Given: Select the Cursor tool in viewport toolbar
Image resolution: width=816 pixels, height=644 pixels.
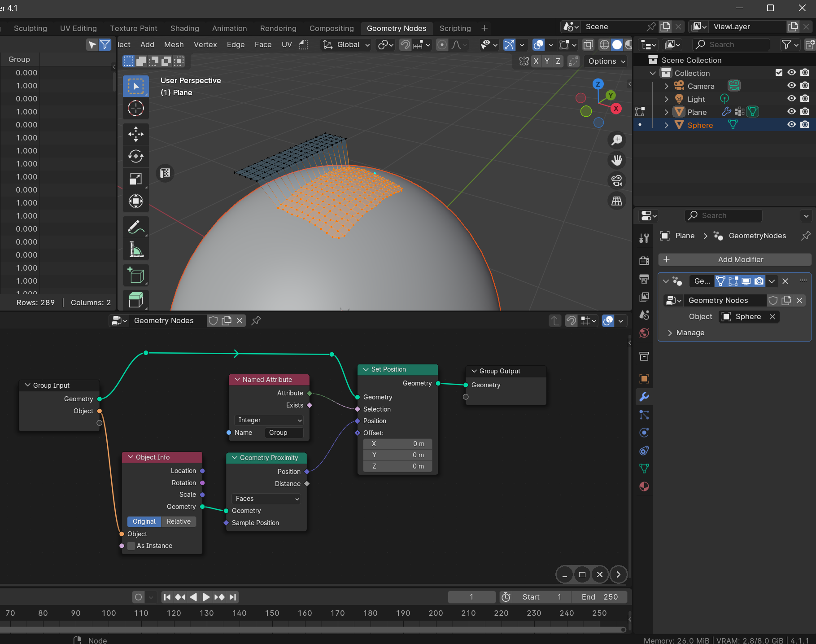Looking at the screenshot, I should tap(136, 108).
